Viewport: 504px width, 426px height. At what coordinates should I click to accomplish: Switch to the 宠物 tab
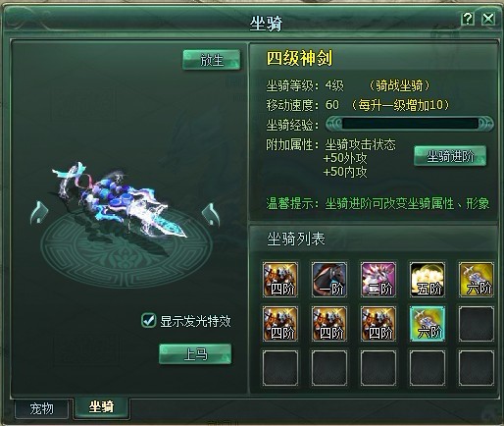click(41, 408)
